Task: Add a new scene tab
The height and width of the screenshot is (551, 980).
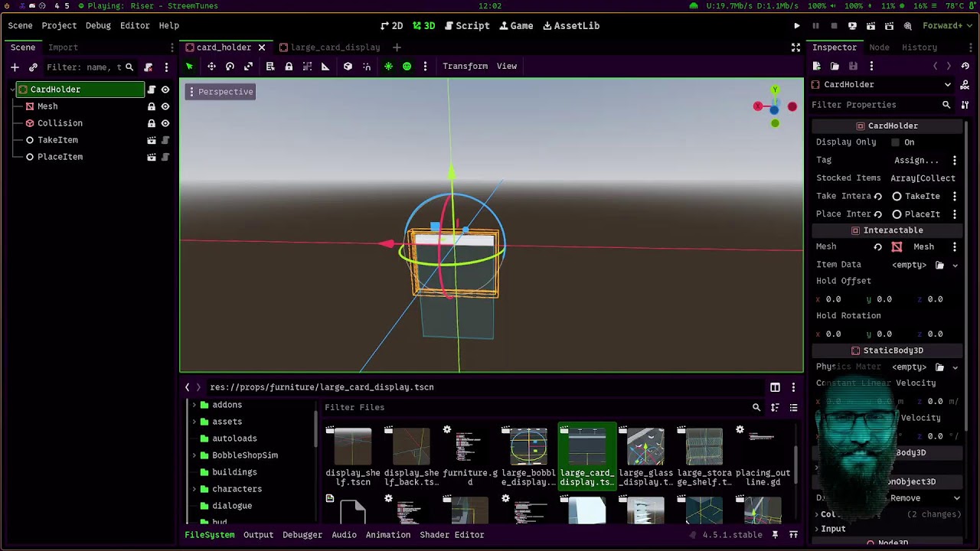Action: pos(397,47)
